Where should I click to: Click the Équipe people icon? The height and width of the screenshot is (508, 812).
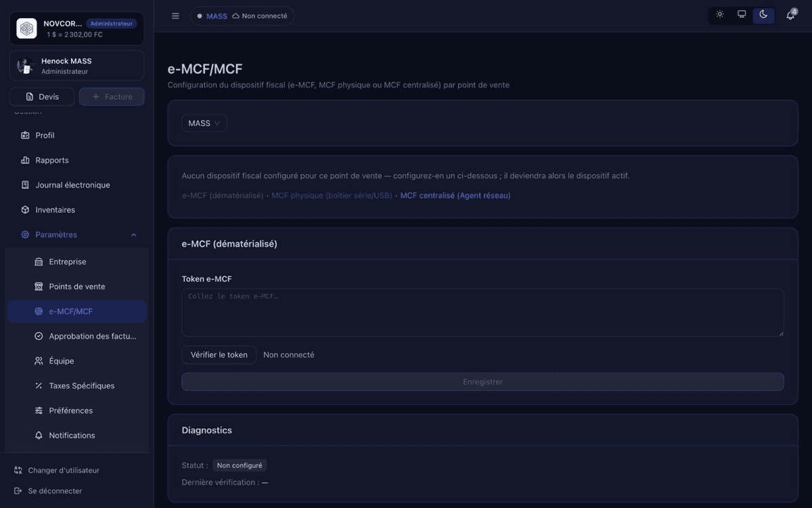[x=39, y=361]
